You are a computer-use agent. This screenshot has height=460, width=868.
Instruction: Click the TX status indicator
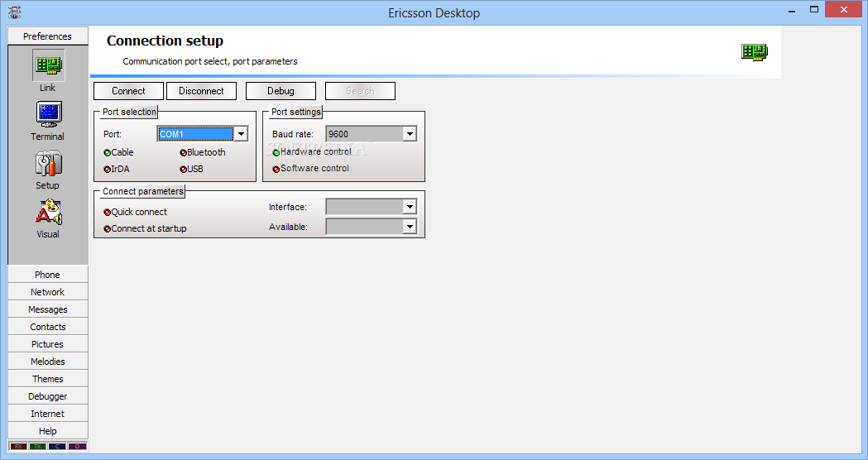[x=37, y=446]
